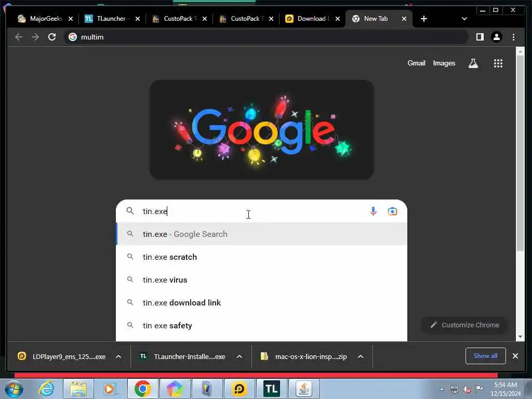Click the scrollbar down arrow
The height and width of the screenshot is (399, 532).
[520, 337]
